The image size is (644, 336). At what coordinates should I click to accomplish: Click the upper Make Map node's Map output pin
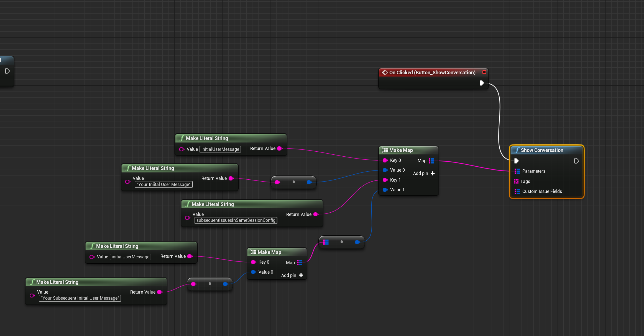431,161
